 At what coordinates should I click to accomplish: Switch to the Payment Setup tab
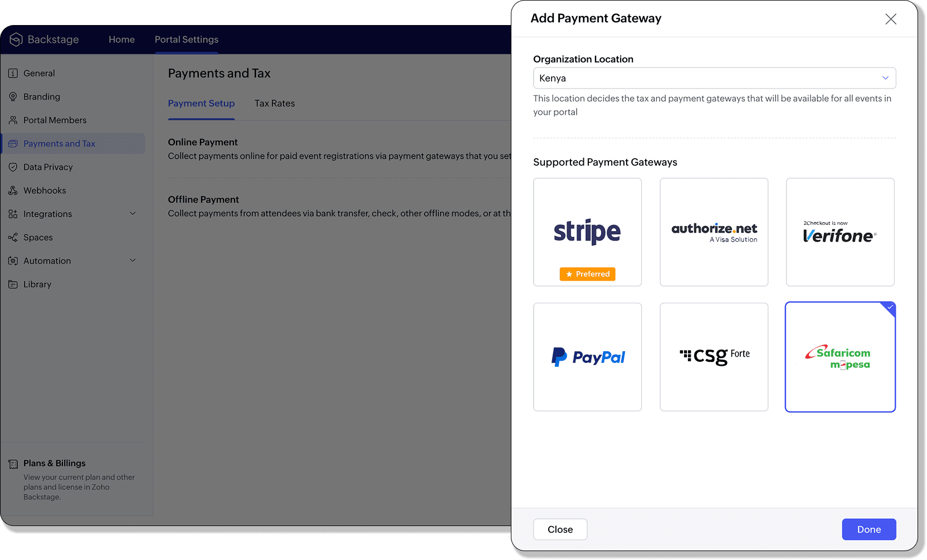coord(201,104)
